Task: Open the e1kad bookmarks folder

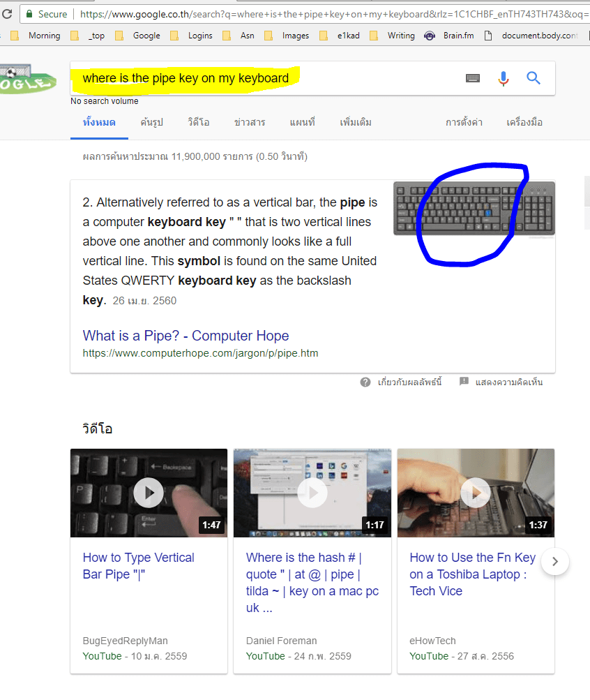Action: pyautogui.click(x=340, y=36)
